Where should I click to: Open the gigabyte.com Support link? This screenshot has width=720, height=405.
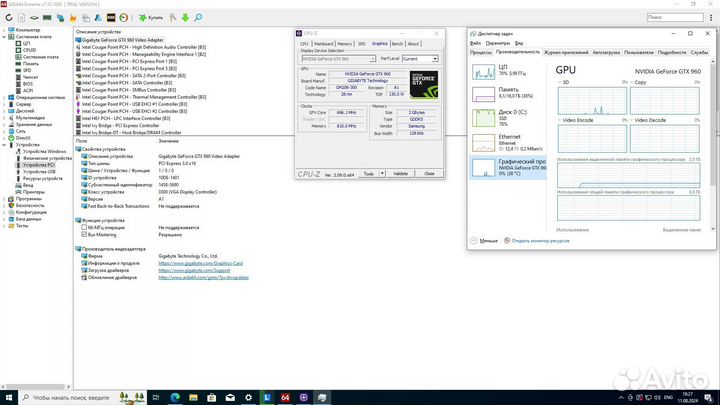pyautogui.click(x=194, y=270)
